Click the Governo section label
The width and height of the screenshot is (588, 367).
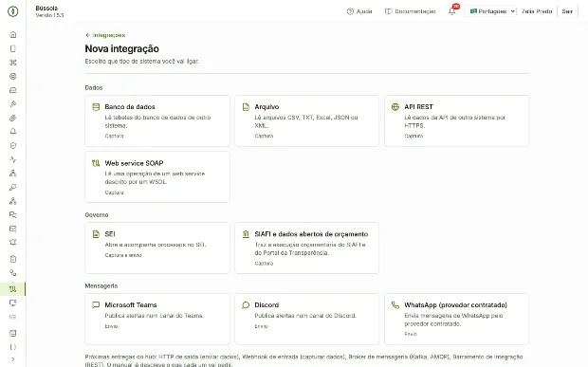pyautogui.click(x=97, y=215)
